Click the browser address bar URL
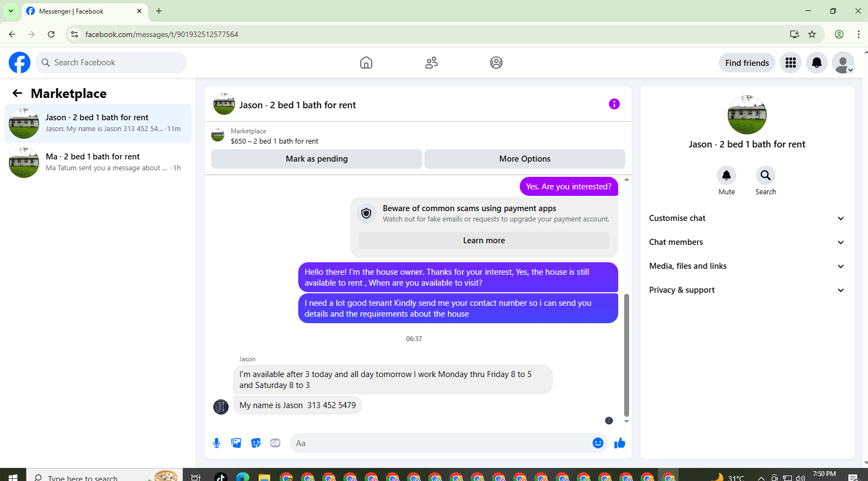The height and width of the screenshot is (481, 868). tap(162, 34)
